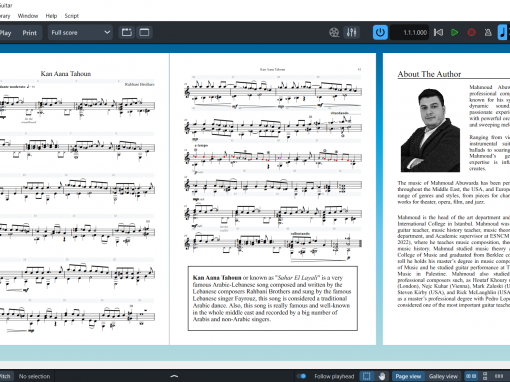This screenshot has width=510, height=382.
Task: Switch to Print mode
Action: coord(30,33)
